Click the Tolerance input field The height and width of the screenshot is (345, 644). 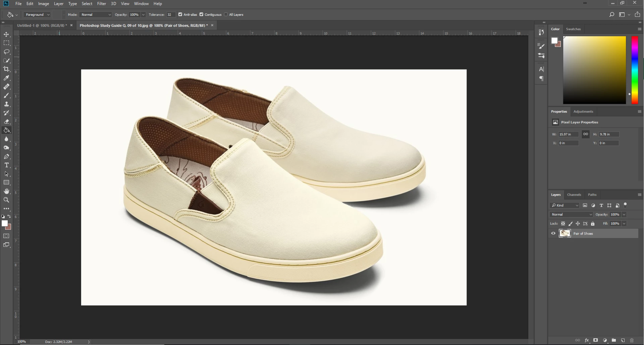[x=170, y=15]
